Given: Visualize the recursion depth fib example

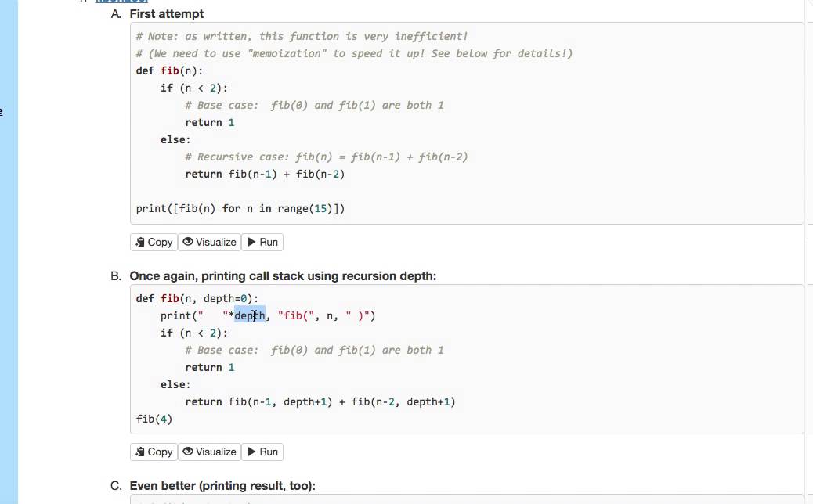Looking at the screenshot, I should [x=209, y=452].
